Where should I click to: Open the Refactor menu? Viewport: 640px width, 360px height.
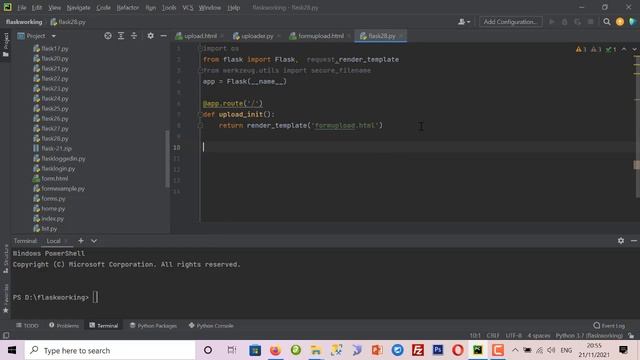[x=128, y=8]
